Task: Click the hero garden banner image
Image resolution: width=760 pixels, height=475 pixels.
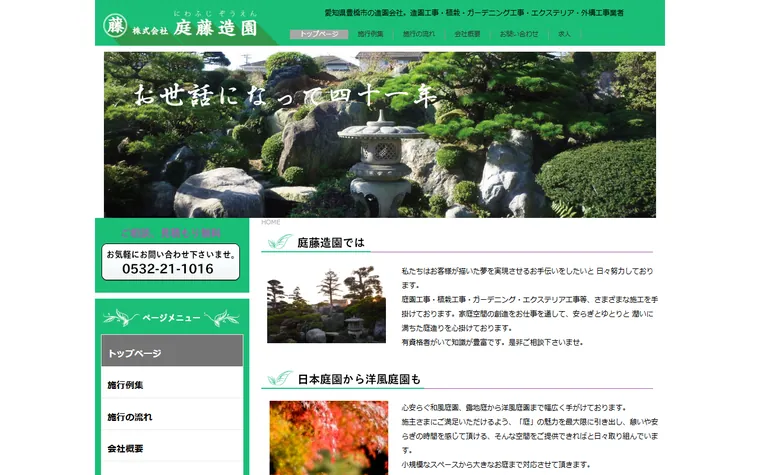Action: (380, 134)
